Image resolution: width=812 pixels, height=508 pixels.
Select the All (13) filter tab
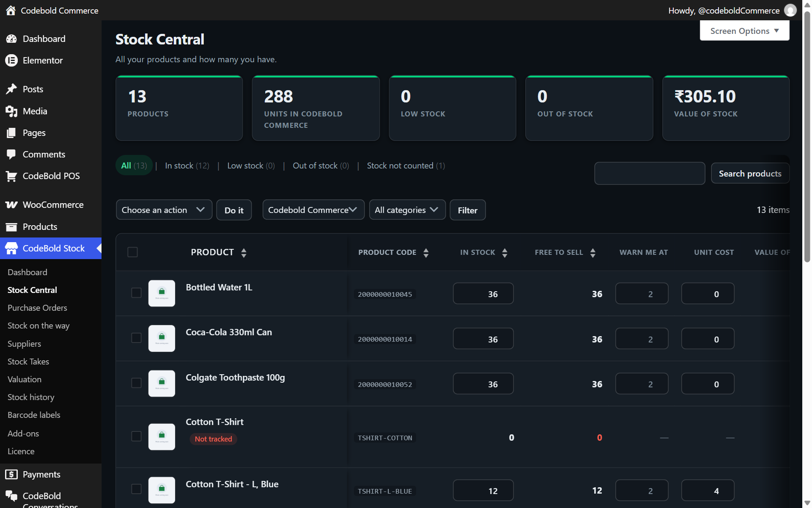pos(134,166)
